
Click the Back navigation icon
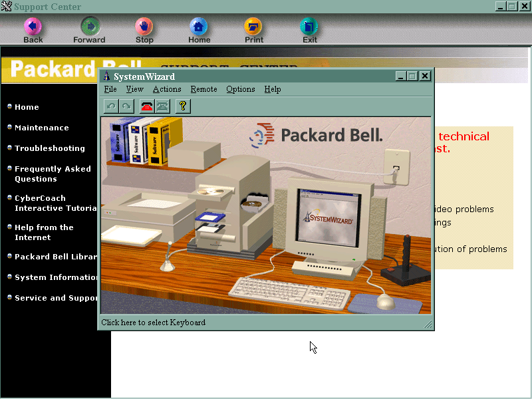pos(33,27)
